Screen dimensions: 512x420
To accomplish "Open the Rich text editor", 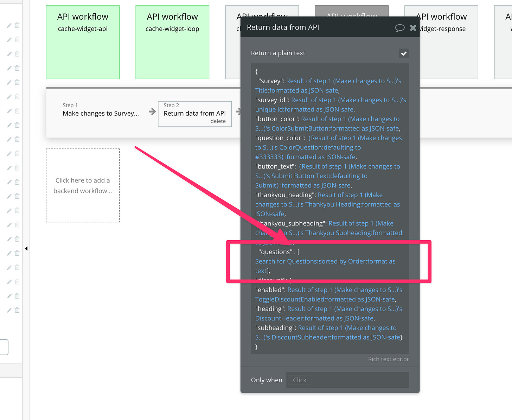I will [x=388, y=359].
